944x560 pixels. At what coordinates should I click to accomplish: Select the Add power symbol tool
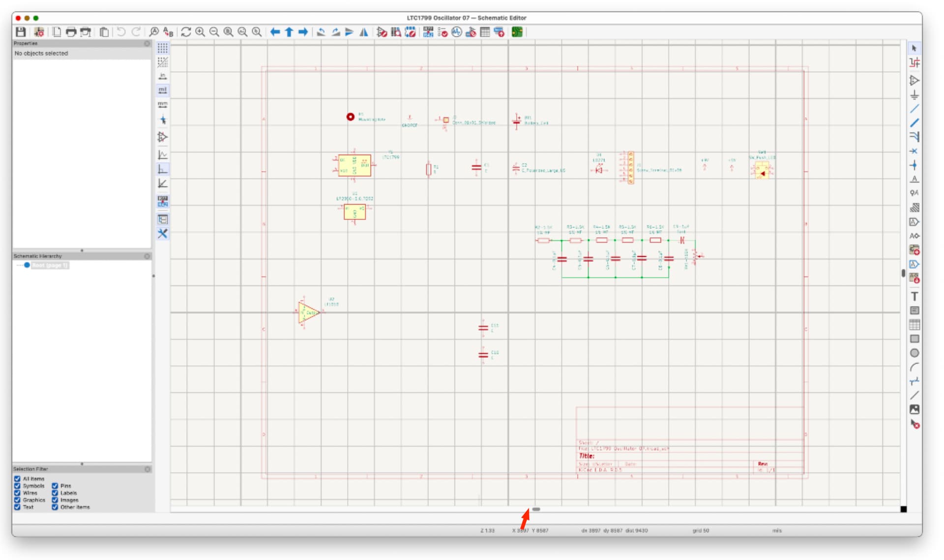click(914, 95)
